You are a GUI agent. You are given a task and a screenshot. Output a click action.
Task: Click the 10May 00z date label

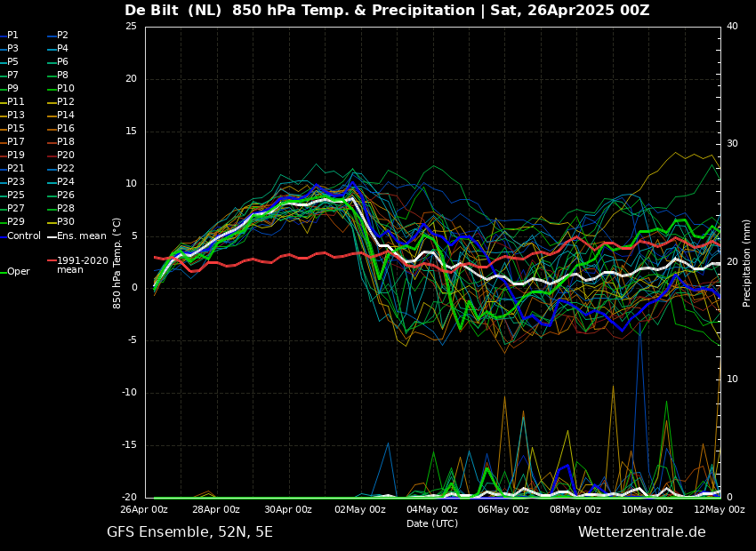(648, 509)
